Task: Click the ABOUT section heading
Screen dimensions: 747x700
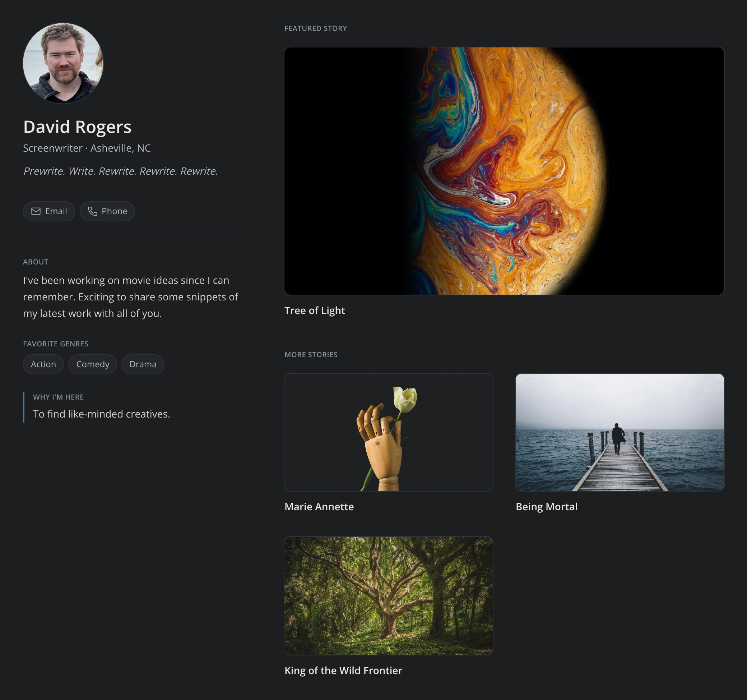Action: [x=36, y=262]
